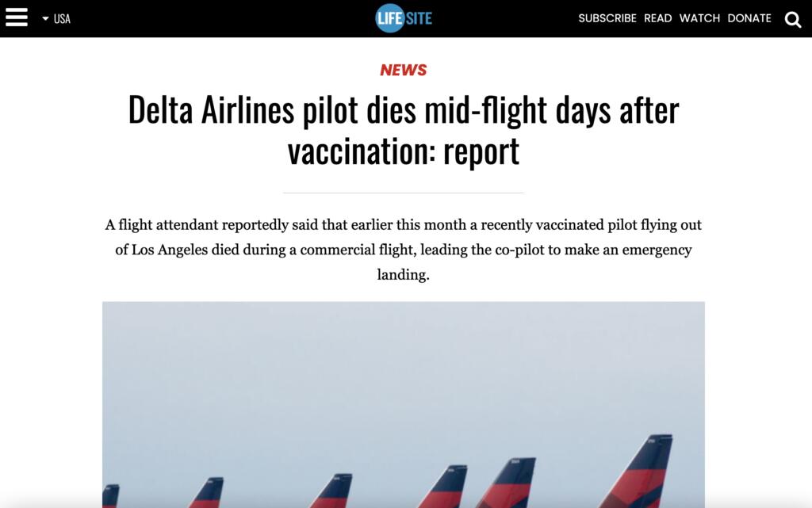Click the word "landing." ending the summary

point(403,275)
